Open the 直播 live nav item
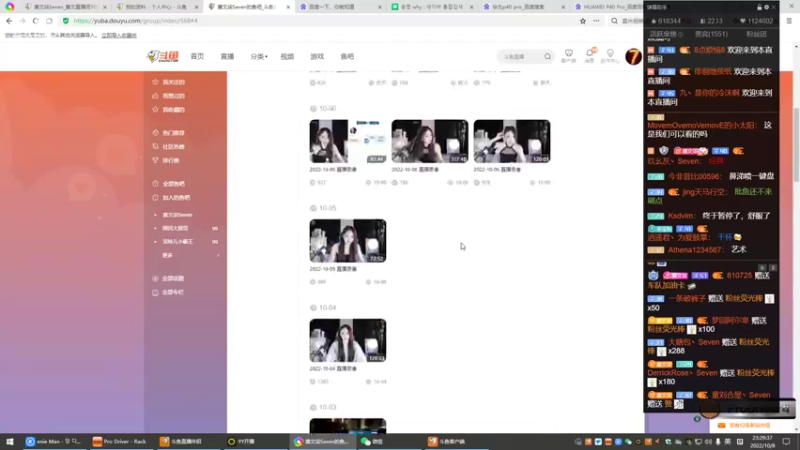This screenshot has width=800, height=450. 228,56
